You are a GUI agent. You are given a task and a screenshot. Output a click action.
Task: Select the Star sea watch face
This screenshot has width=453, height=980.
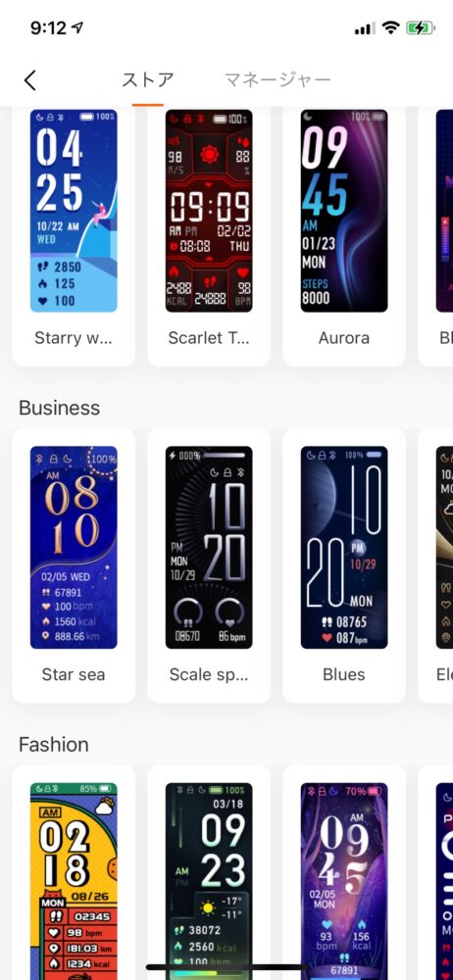74,547
